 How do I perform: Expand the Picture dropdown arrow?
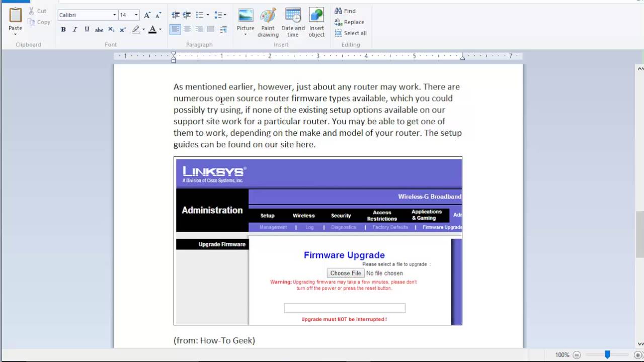(246, 35)
